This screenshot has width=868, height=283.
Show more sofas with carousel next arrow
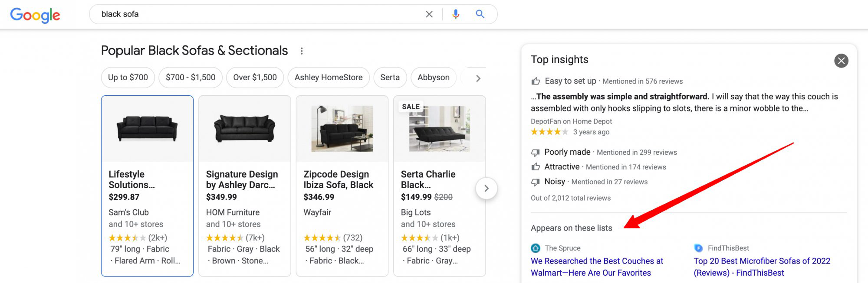[x=486, y=189]
